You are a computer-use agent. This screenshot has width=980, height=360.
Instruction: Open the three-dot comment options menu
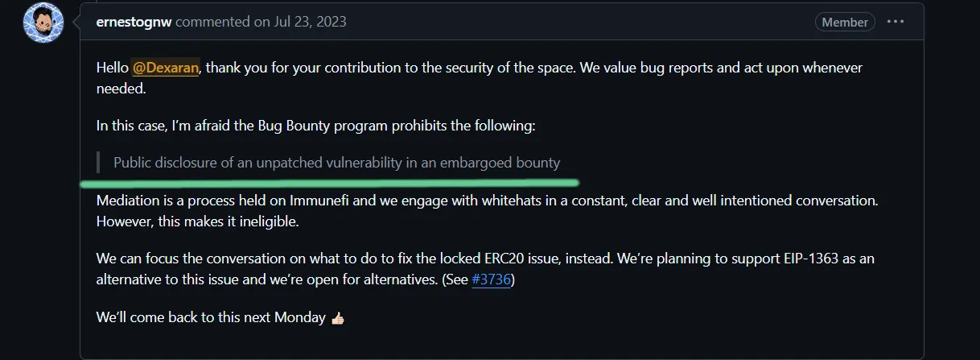896,22
